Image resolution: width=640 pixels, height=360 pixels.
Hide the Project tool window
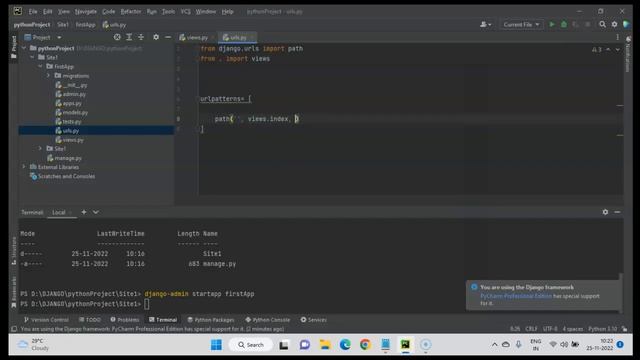tap(168, 37)
